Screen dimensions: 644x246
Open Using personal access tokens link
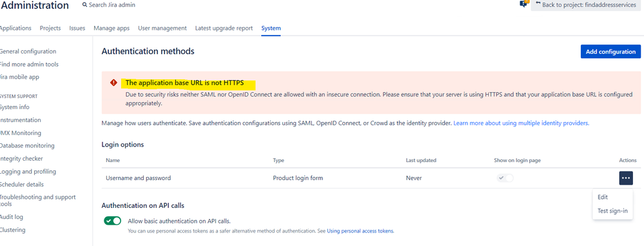click(360, 231)
